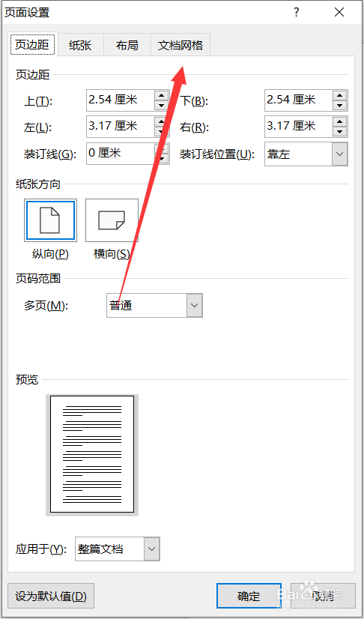364x619 pixels.
Task: Open the 装订线位置 dropdown showing 靠左
Action: click(306, 154)
